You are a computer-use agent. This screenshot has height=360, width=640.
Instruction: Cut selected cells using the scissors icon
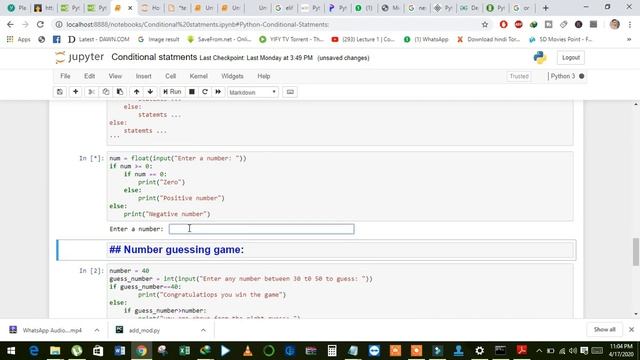click(x=91, y=92)
